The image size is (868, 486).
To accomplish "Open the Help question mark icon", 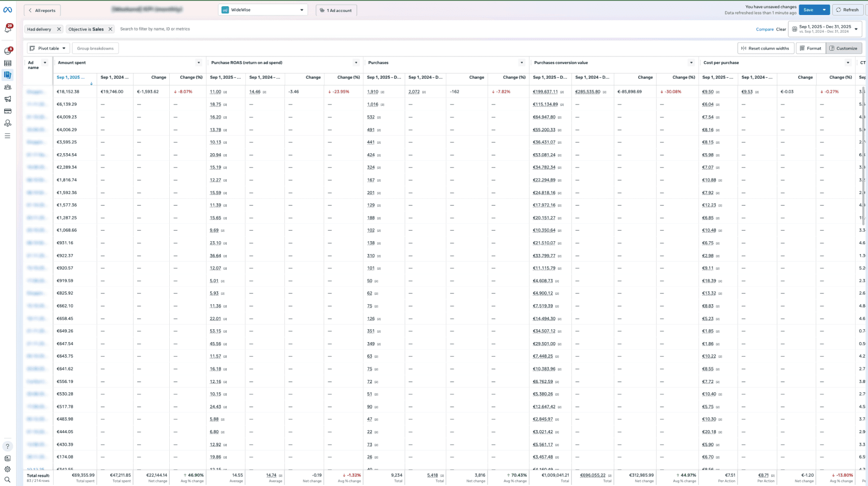I will [7, 446].
